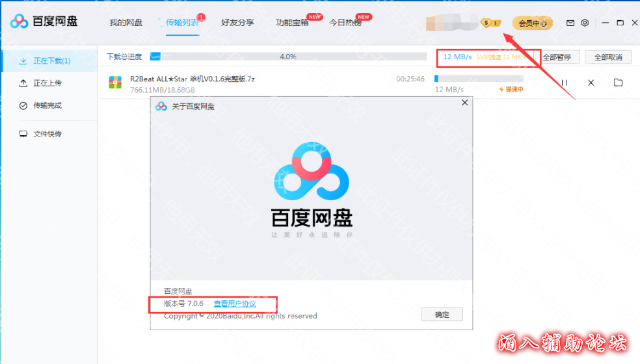
Task: Click the 确定 button
Action: click(442, 315)
